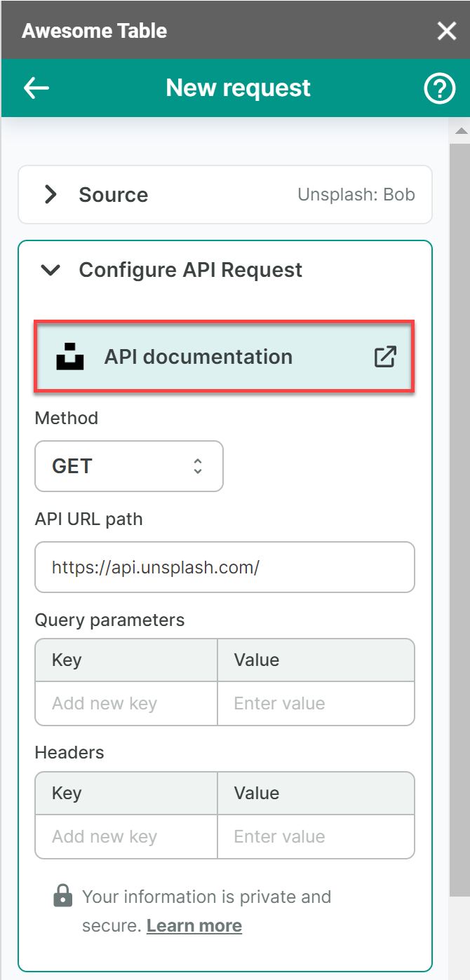
Task: Click the external link icon
Action: (385, 357)
